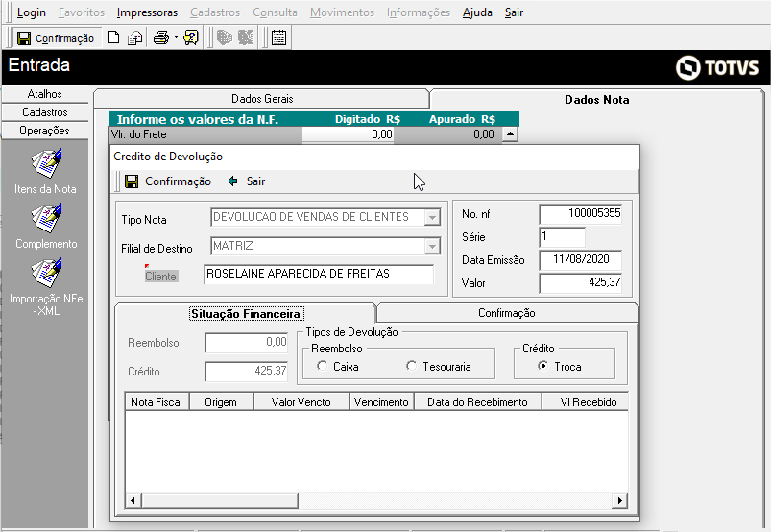Open the Consulta menu

click(275, 12)
